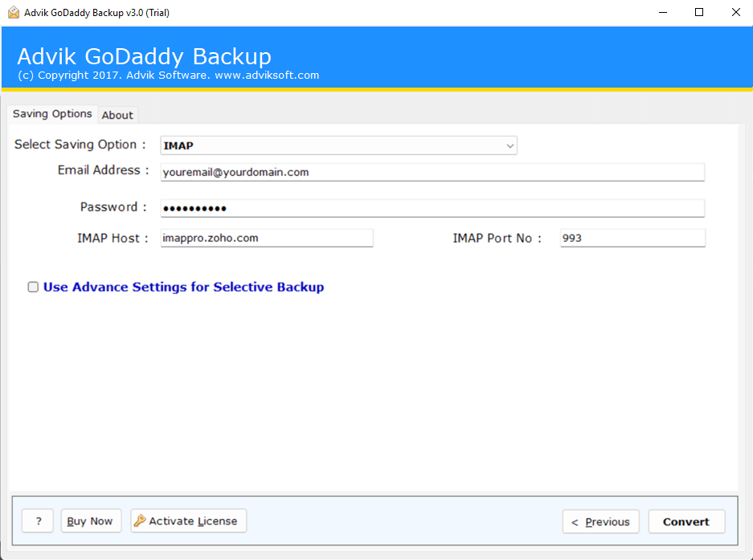Maximize the Advik GoDaddy Backup window

click(x=699, y=13)
